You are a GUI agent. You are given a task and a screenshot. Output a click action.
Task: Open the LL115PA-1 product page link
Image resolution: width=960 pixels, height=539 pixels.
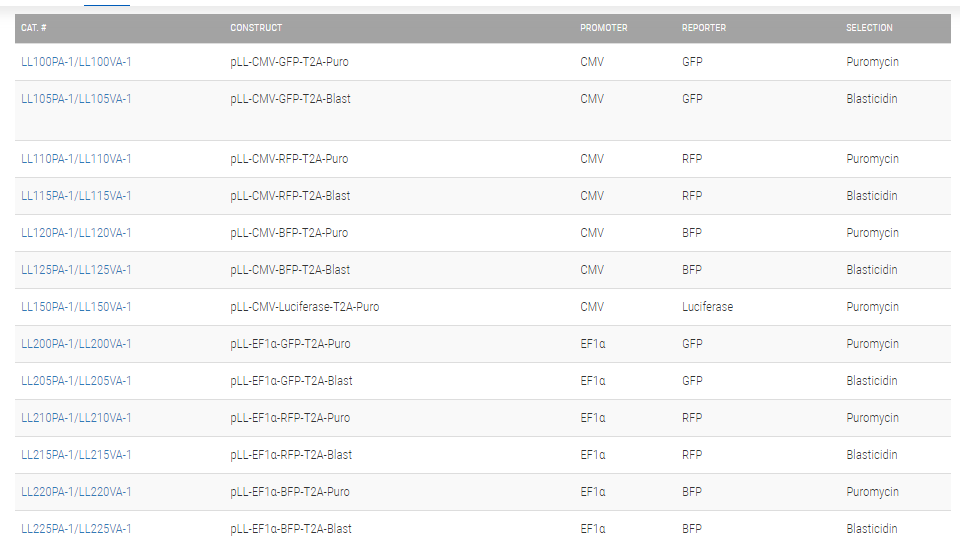[47, 196]
